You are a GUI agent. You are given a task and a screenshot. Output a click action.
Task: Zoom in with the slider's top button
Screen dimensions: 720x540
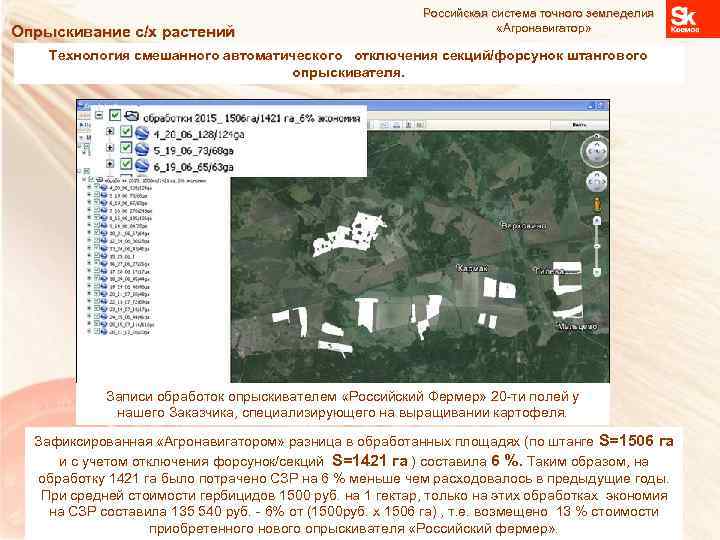point(597,221)
